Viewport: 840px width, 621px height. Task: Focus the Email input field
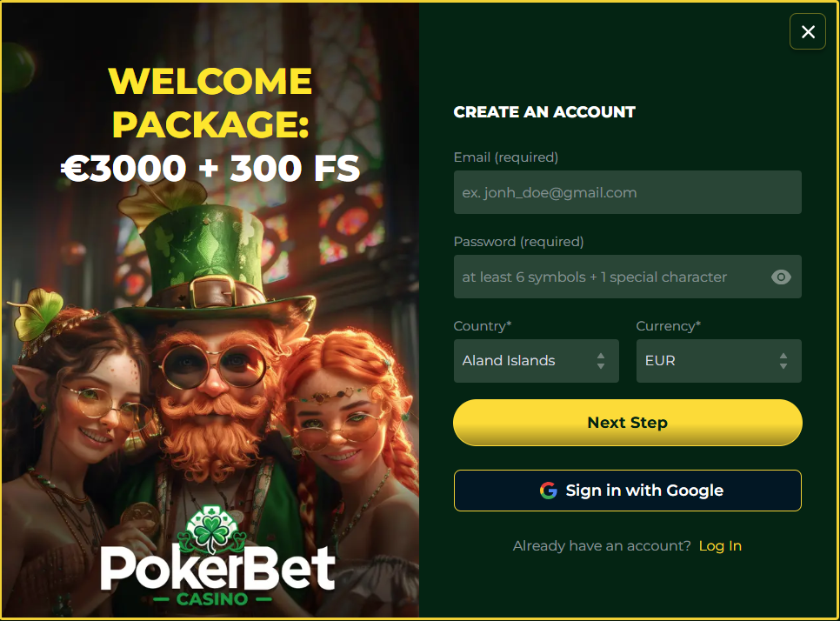pos(627,192)
